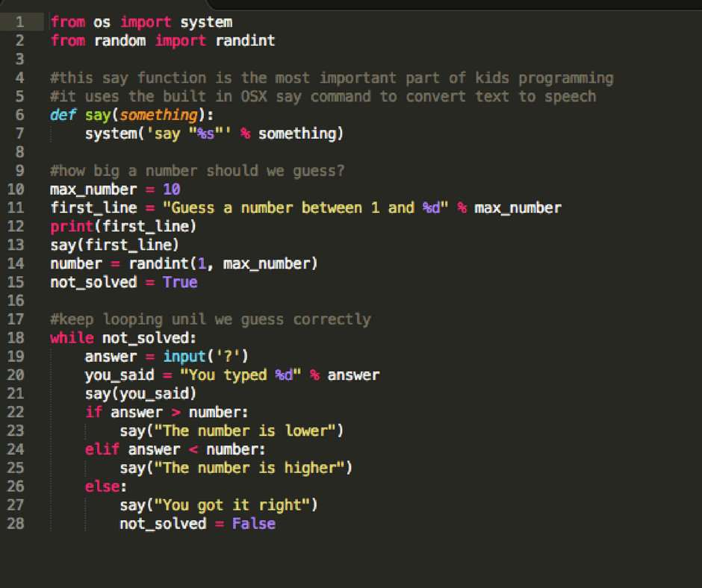Screen dimensions: 702x588
Task: Click the comment "#this say function is the most important..."
Action: 332,78
